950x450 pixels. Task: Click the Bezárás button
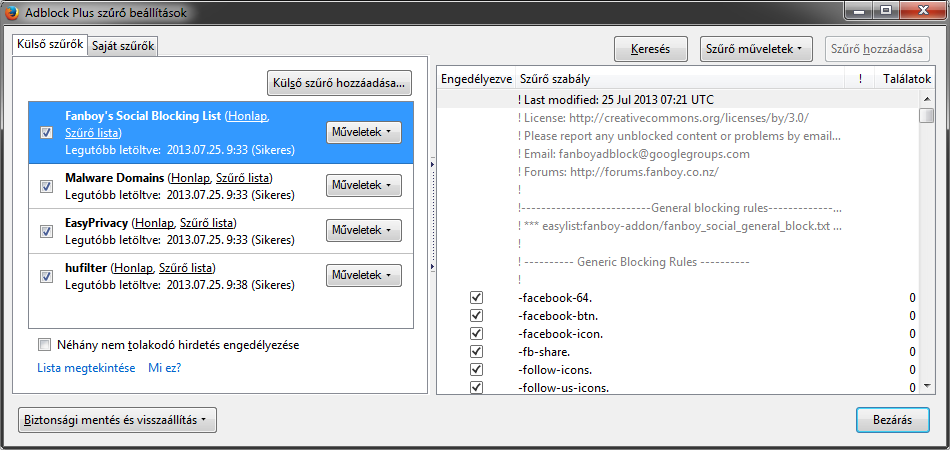892,420
